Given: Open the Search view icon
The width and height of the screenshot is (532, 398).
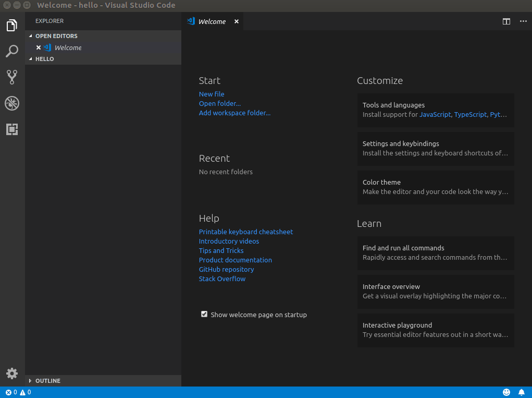Looking at the screenshot, I should click(12, 51).
